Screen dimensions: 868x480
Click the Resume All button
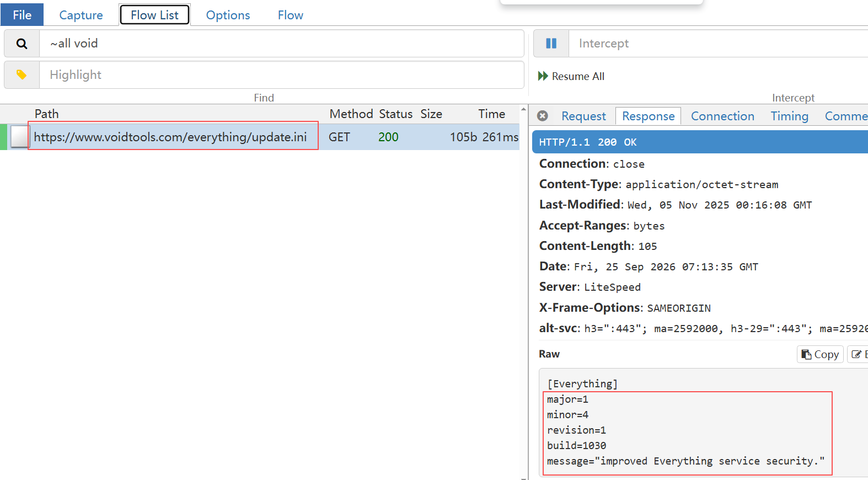click(571, 76)
